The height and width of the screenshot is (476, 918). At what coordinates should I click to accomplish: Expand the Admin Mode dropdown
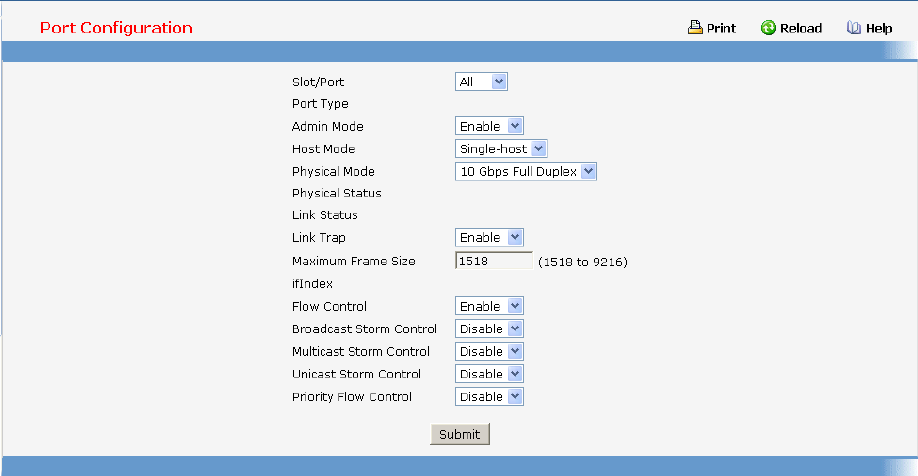tap(489, 127)
